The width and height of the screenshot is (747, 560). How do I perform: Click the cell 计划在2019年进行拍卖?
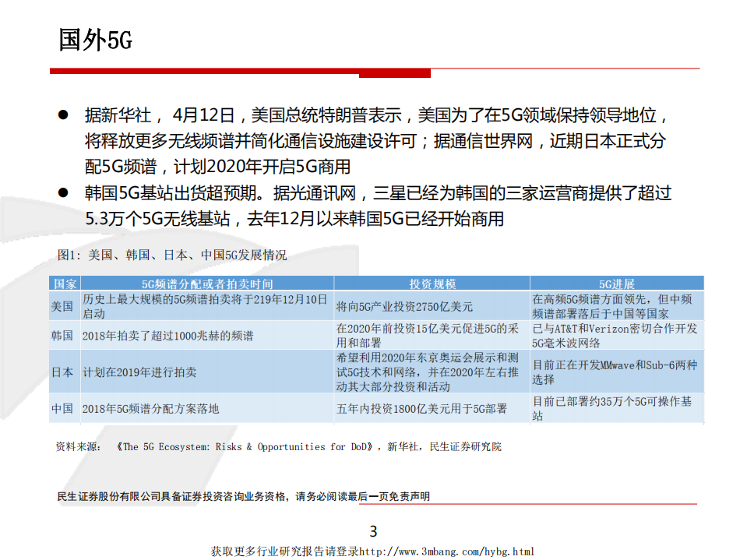pyautogui.click(x=140, y=372)
